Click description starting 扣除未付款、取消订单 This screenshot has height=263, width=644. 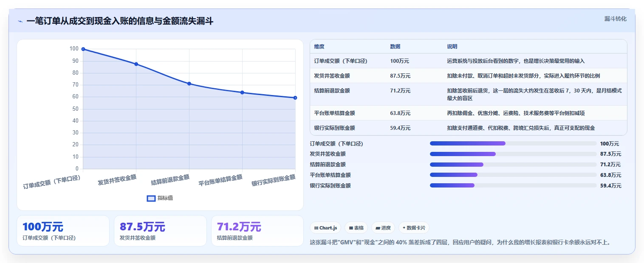coord(523,76)
